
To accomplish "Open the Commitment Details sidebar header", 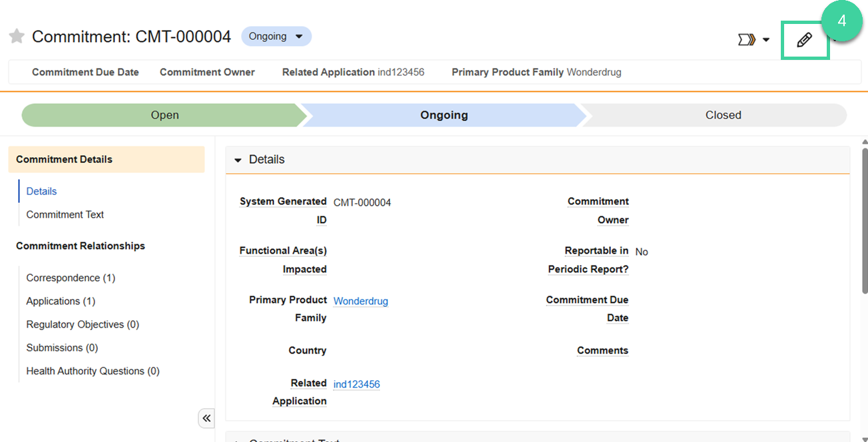I will [x=107, y=160].
